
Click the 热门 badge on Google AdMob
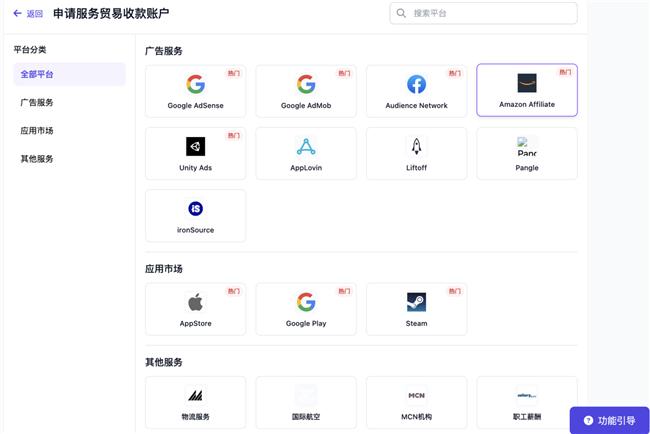pyautogui.click(x=344, y=73)
